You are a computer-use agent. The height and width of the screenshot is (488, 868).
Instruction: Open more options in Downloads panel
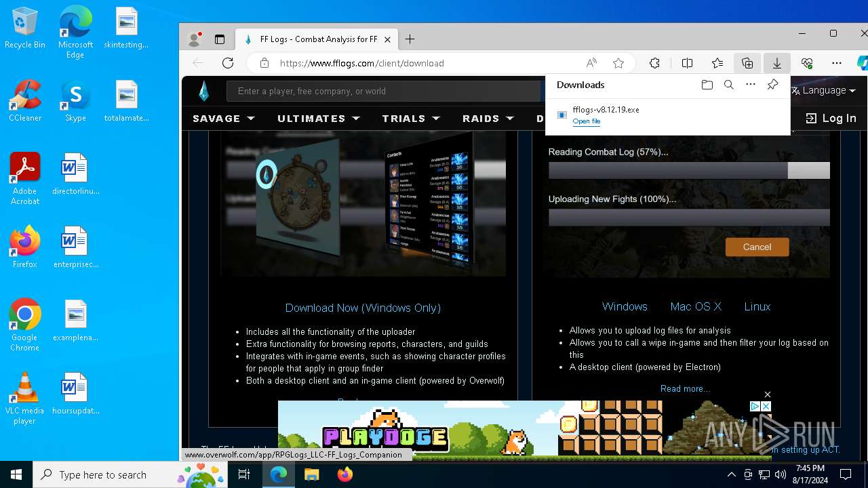point(751,85)
